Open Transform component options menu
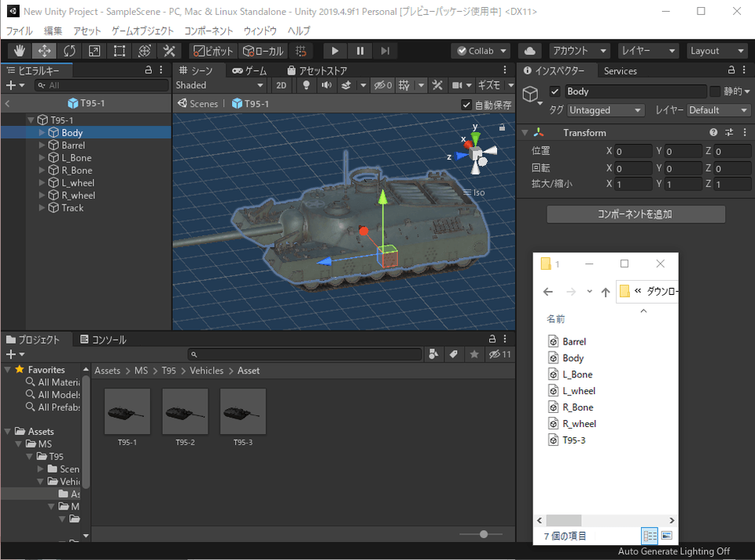This screenshot has height=560, width=755. pos(745,132)
